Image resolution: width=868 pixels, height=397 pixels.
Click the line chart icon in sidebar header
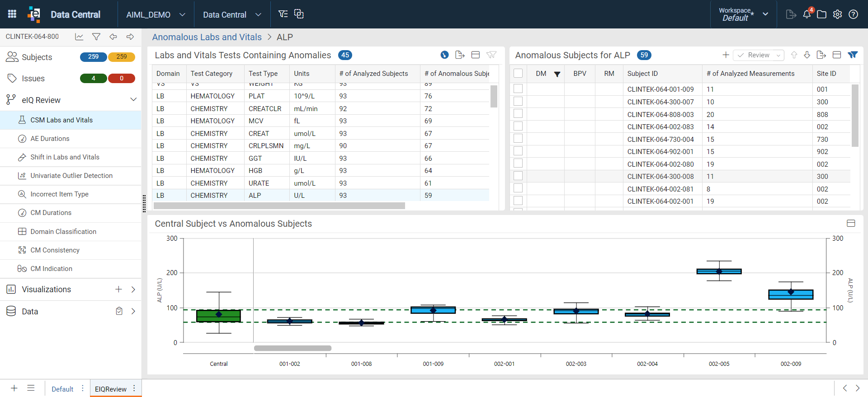pyautogui.click(x=79, y=37)
